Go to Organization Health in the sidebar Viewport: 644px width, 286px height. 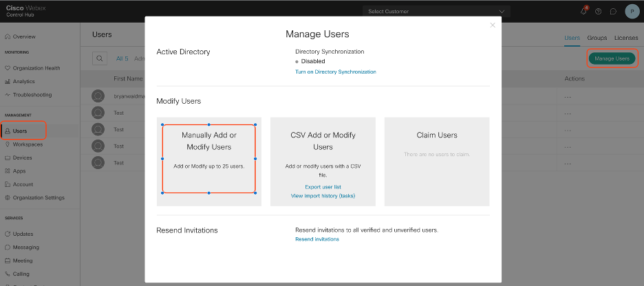(36, 68)
